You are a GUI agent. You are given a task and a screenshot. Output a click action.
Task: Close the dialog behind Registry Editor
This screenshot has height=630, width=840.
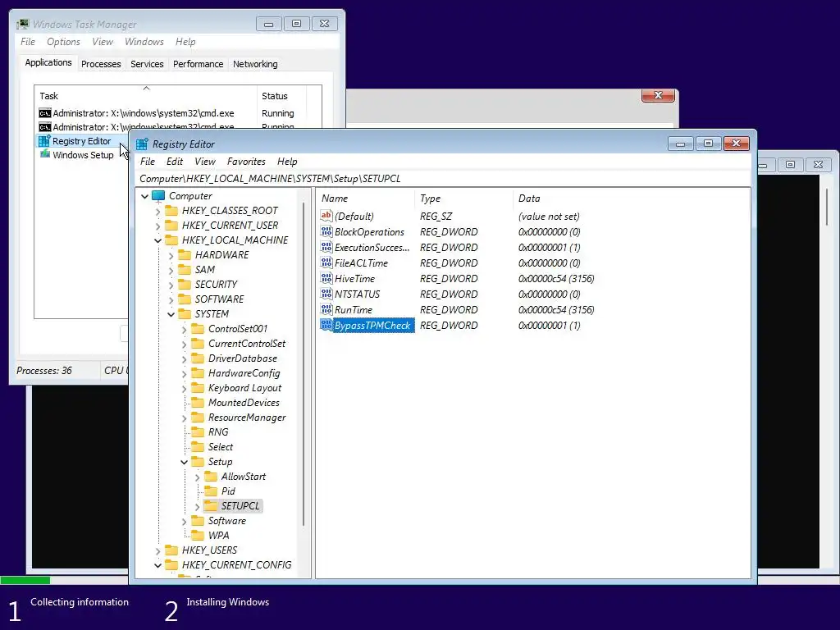point(659,95)
